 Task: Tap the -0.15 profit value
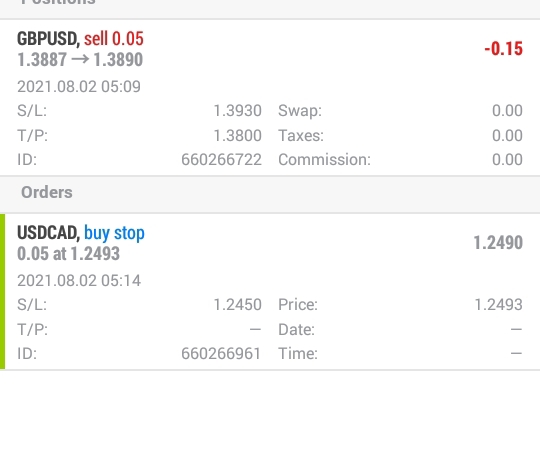(x=503, y=49)
